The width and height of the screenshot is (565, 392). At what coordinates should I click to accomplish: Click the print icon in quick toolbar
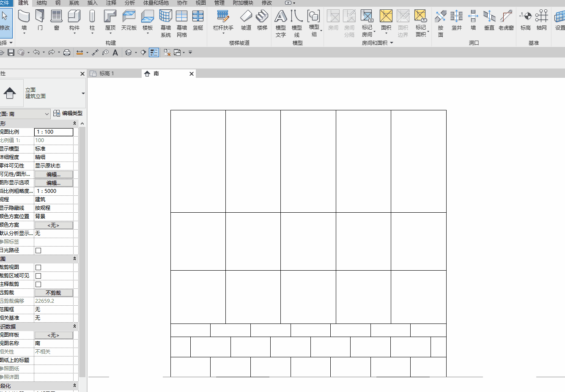[x=66, y=52]
